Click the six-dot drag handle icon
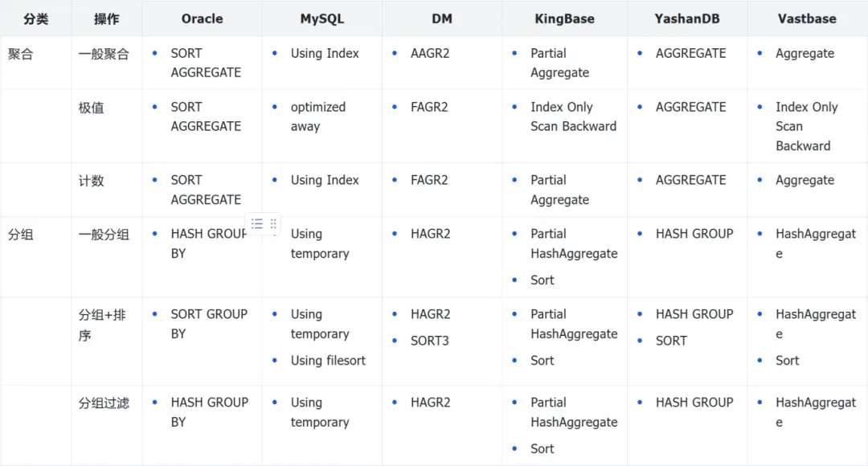Viewport: 868px width, 466px height. 273,224
